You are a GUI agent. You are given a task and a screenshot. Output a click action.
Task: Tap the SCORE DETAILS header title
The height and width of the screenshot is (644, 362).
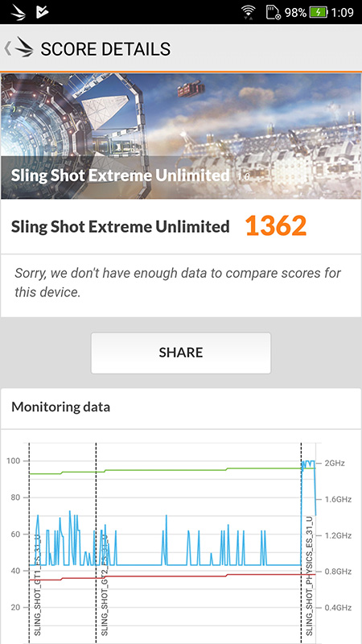105,49
